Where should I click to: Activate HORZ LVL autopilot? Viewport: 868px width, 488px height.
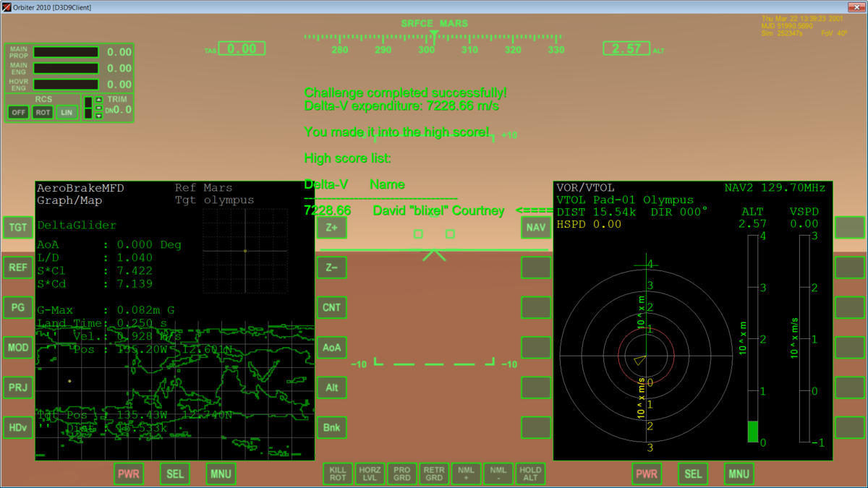click(x=370, y=474)
